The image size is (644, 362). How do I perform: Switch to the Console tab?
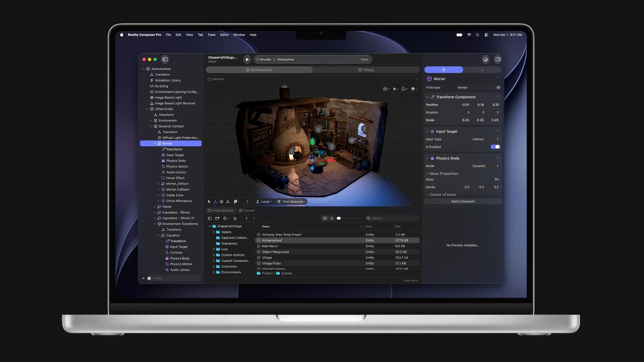[247, 210]
